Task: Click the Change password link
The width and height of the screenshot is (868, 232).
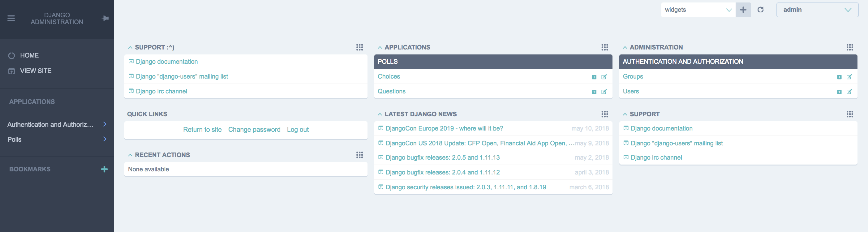Action: point(254,130)
